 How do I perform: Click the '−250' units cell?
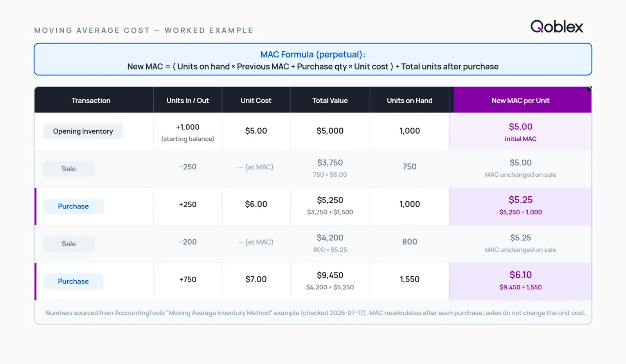click(x=188, y=167)
